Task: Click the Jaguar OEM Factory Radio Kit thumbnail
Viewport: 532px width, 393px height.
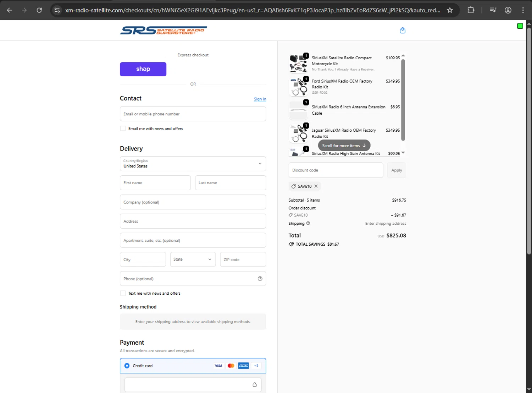Action: pos(298,133)
